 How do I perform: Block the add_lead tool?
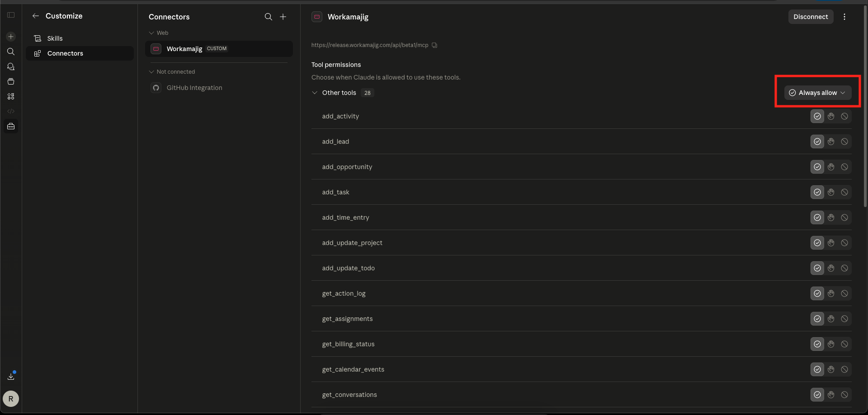click(844, 141)
